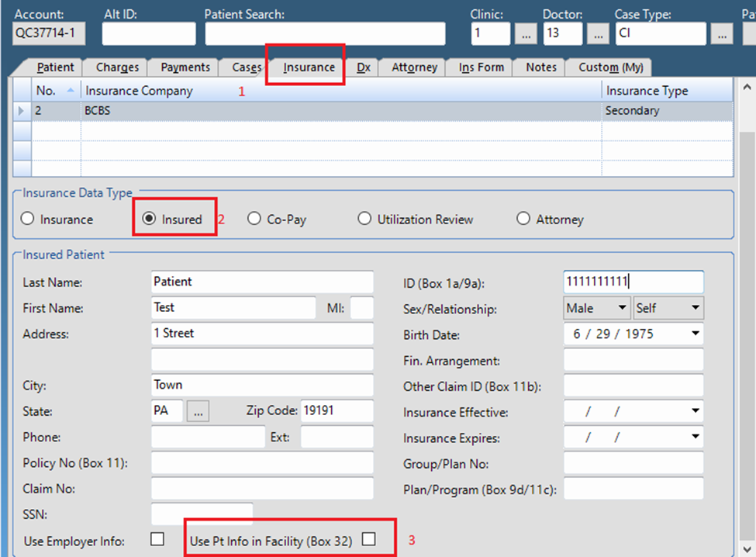The width and height of the screenshot is (756, 557).
Task: Select the Insured radio button
Action: 149,219
